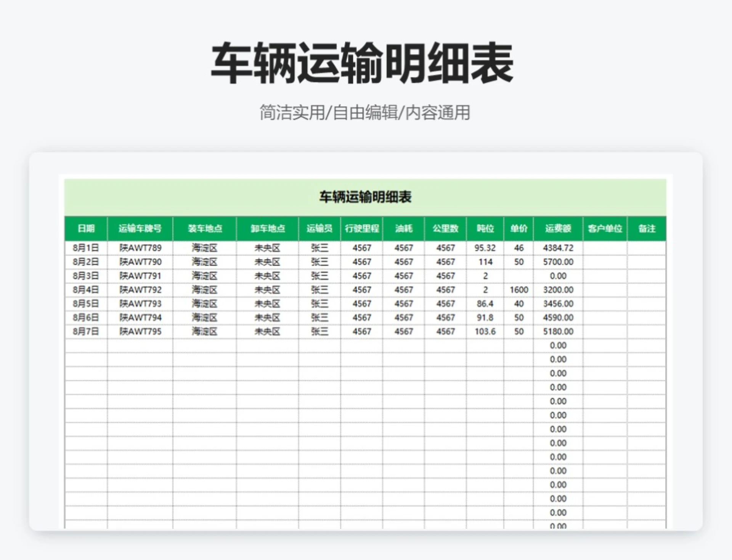732x560 pixels.
Task: Select the cell showing 5700.00
Action: coord(558,262)
